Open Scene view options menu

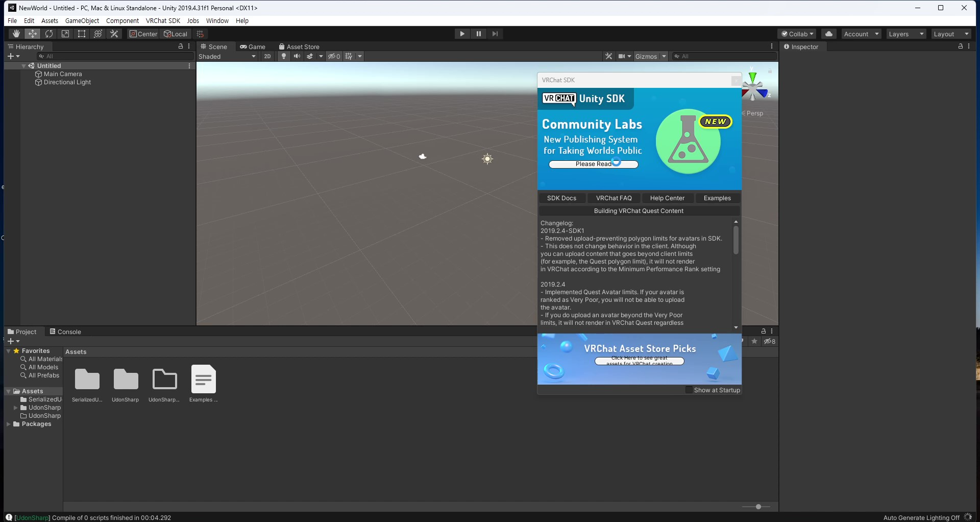pos(772,46)
